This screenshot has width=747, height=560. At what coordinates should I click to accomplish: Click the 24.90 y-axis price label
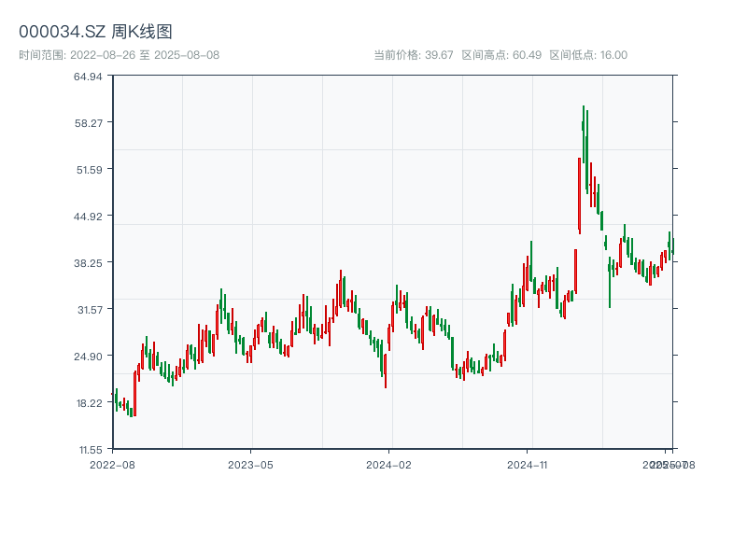(x=88, y=357)
